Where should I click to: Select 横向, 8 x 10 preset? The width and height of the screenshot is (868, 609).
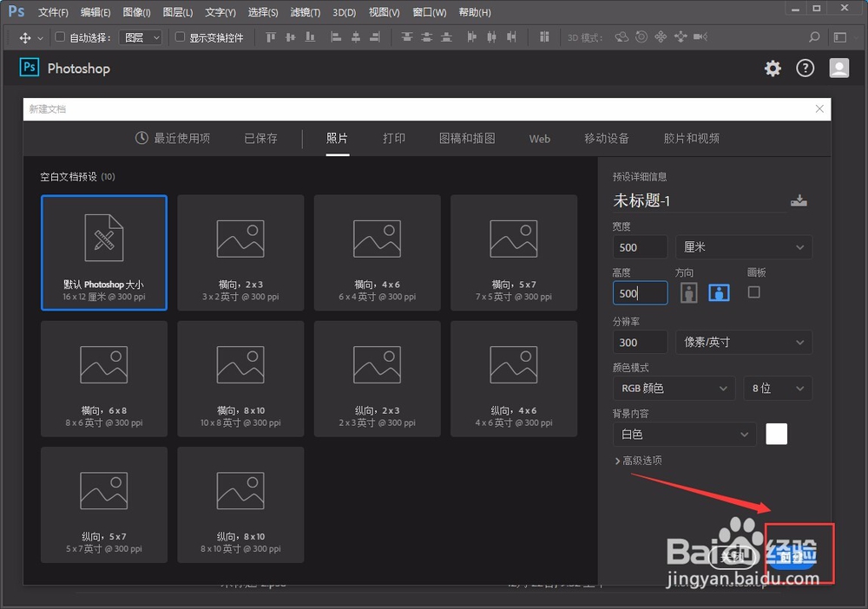click(240, 379)
